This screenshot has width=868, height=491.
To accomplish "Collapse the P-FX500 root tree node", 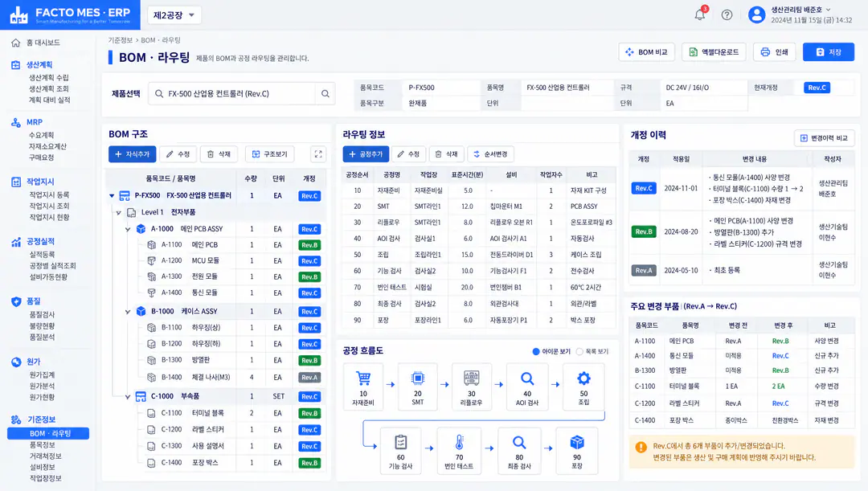I will pyautogui.click(x=112, y=195).
